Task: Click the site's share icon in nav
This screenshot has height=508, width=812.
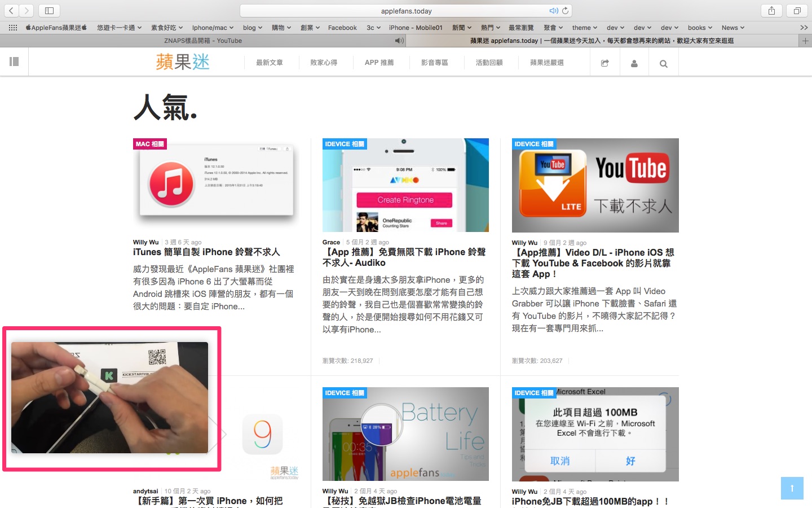Action: coord(605,63)
